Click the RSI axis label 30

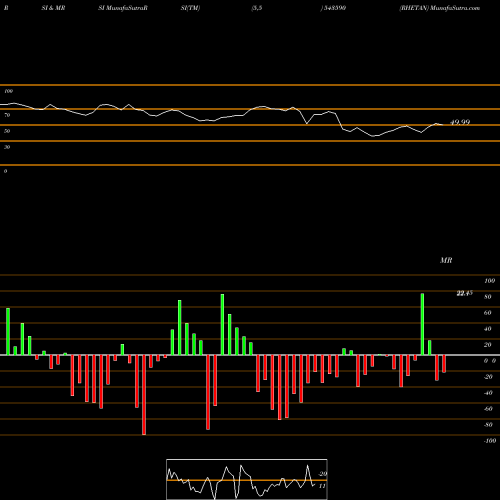pyautogui.click(x=7, y=147)
